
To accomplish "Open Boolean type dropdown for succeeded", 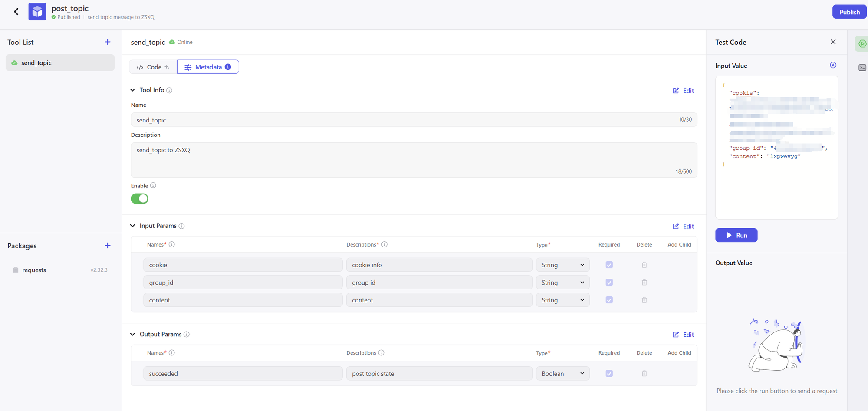I will (562, 373).
